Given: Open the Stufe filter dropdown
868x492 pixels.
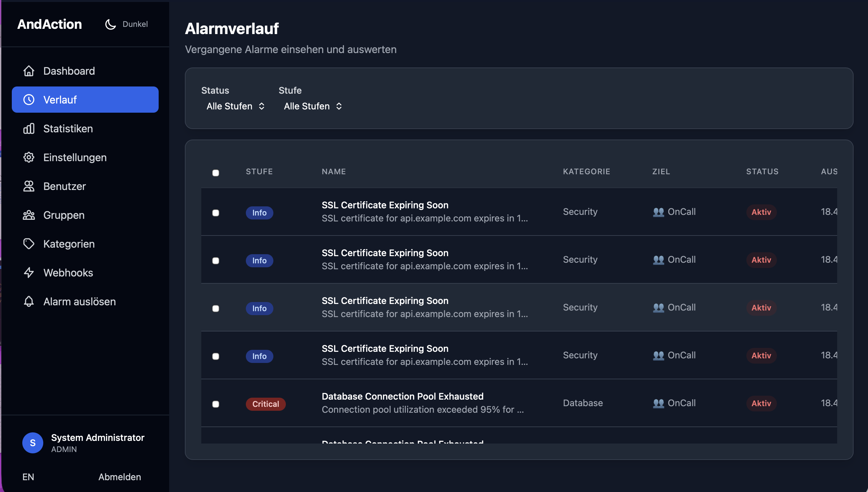Looking at the screenshot, I should click(313, 106).
